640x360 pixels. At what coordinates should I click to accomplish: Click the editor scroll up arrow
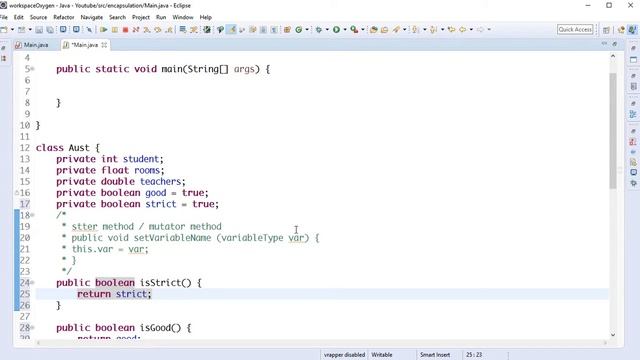coord(613,56)
